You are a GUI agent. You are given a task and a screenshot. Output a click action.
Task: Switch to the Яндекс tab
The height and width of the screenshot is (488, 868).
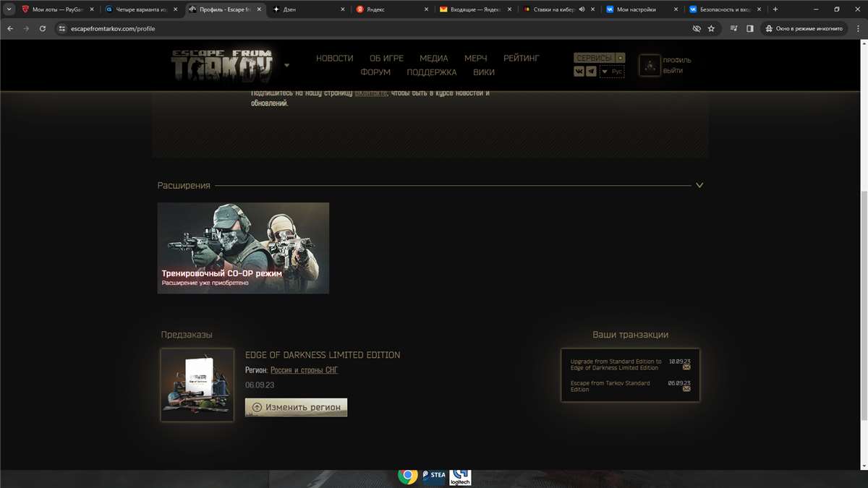tap(391, 9)
